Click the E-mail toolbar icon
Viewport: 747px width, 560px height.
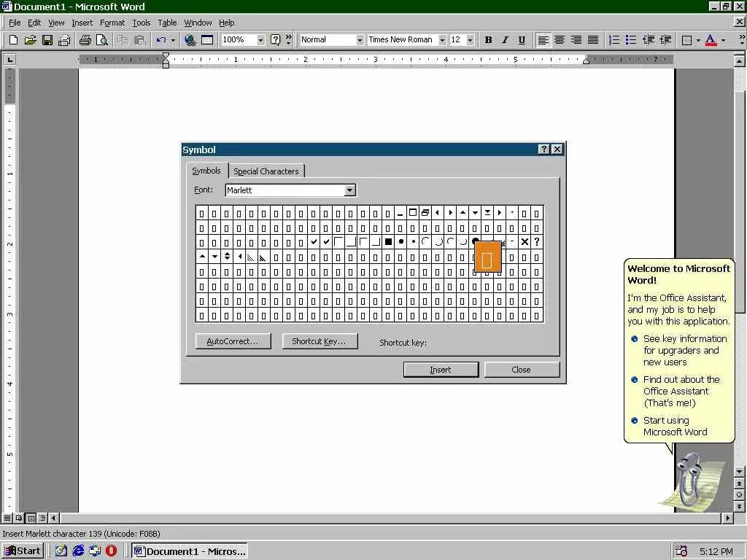tap(64, 40)
